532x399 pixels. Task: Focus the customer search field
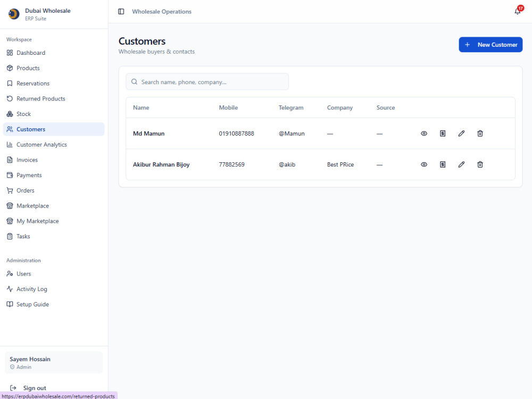[207, 82]
